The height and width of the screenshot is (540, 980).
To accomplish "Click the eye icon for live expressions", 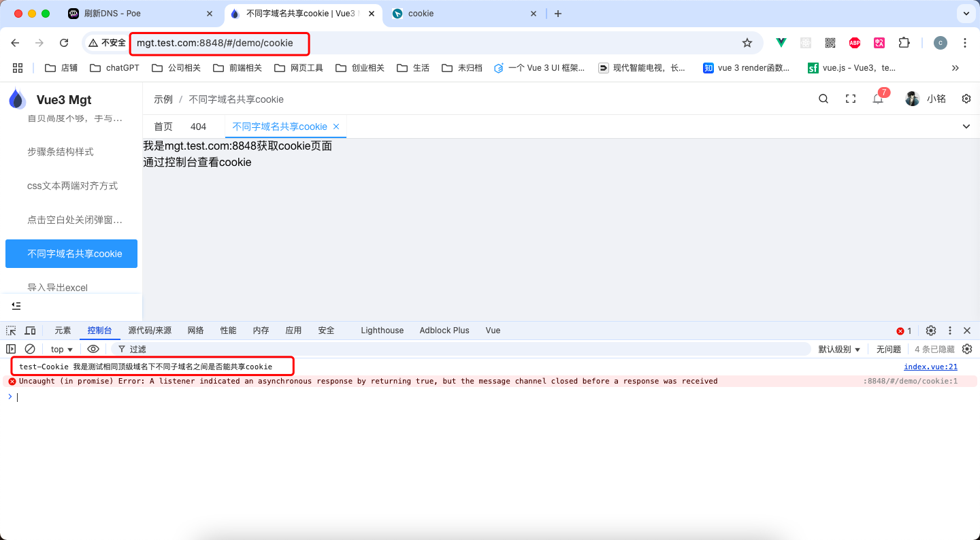I will click(93, 349).
